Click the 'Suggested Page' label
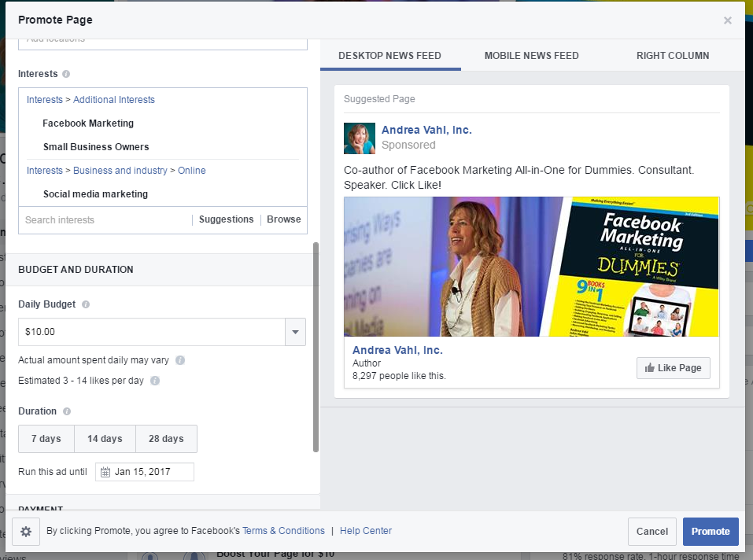Screen dimensions: 753x560 coord(379,99)
